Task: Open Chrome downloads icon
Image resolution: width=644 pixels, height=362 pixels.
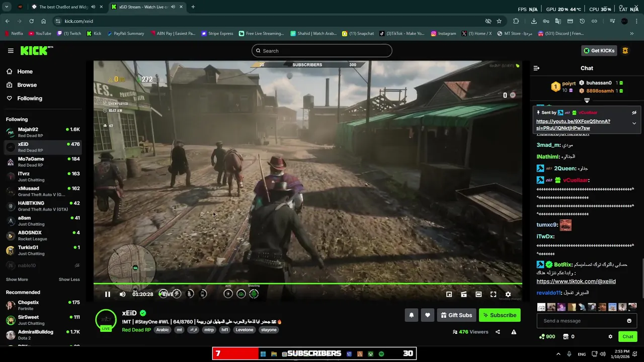Action: click(534, 21)
